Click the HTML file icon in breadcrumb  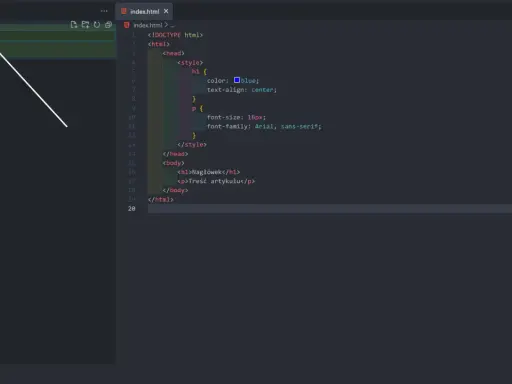127,25
